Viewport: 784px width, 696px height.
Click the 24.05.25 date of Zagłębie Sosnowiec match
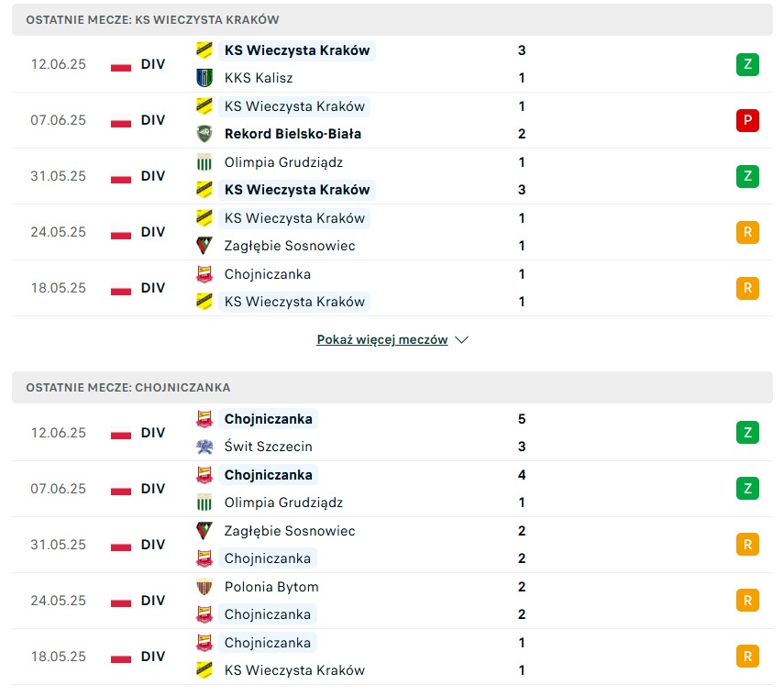pyautogui.click(x=58, y=232)
